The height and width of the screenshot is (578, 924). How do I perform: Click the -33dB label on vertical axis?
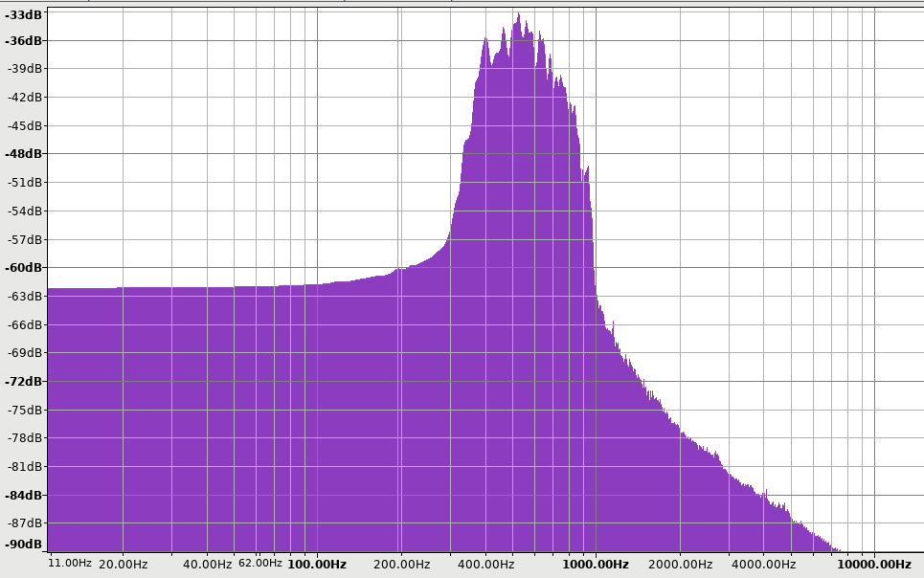(23, 15)
